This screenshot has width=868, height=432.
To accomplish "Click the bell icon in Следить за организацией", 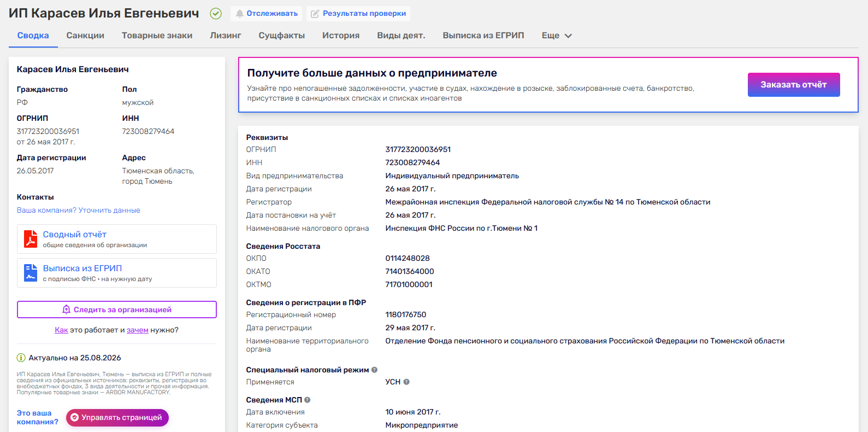I will [x=66, y=310].
